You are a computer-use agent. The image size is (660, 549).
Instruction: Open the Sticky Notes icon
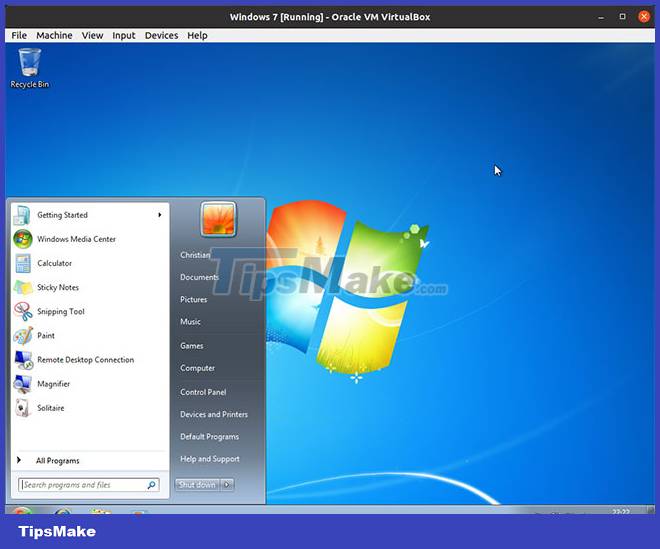[23, 288]
